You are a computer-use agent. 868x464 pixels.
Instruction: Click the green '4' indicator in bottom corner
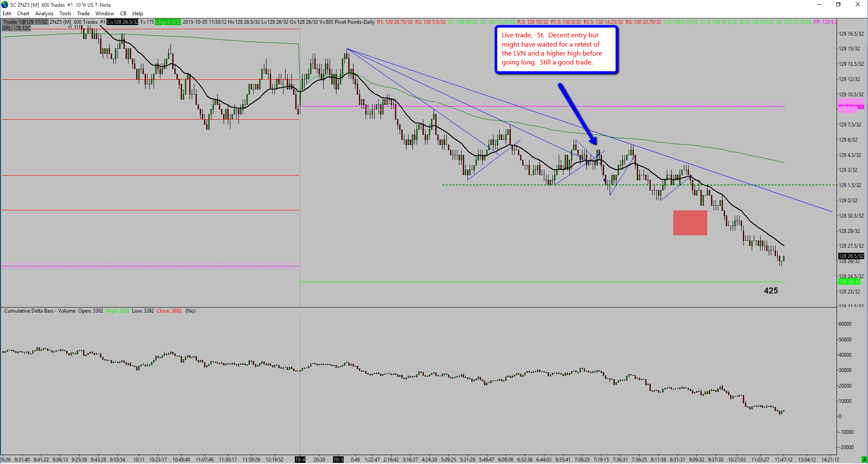(864, 460)
